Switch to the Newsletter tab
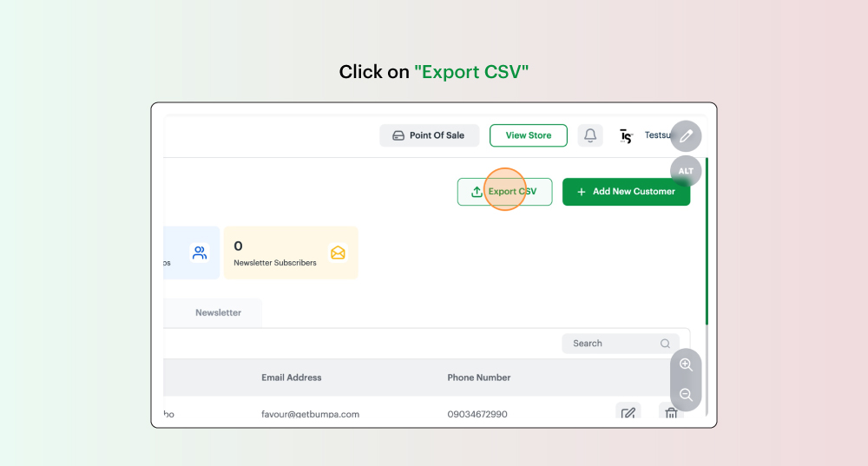Screen dimensions: 868x466 (218, 312)
